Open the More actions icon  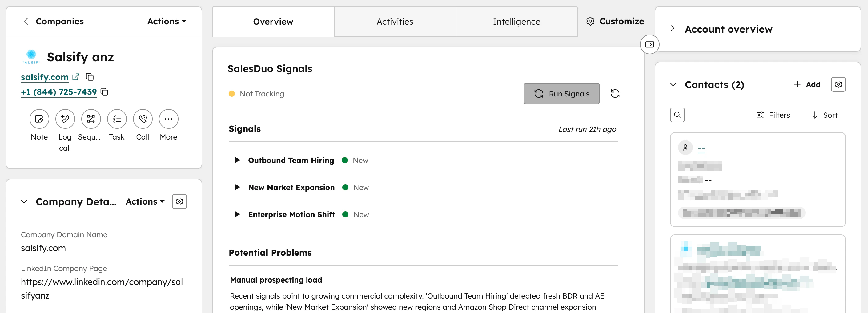168,119
